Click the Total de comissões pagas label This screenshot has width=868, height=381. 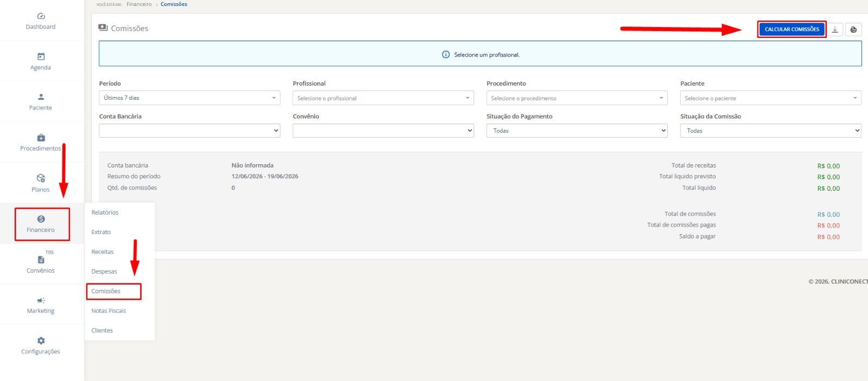tap(681, 225)
